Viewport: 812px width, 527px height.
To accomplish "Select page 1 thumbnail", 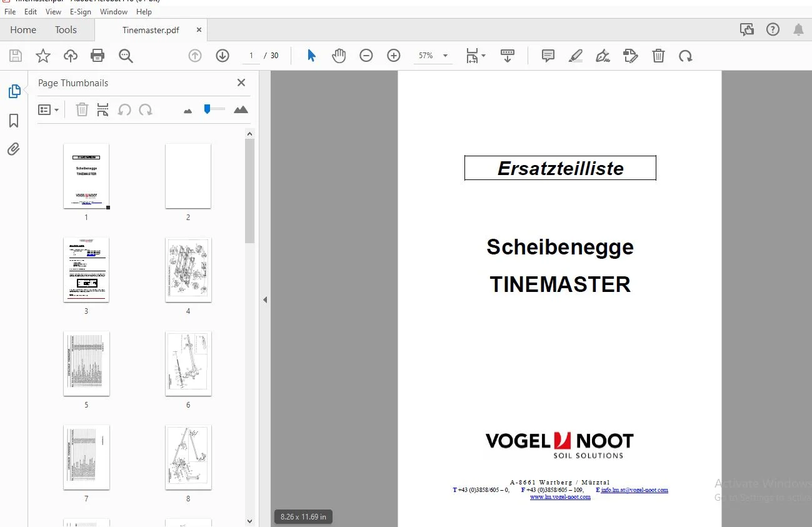I will point(86,176).
